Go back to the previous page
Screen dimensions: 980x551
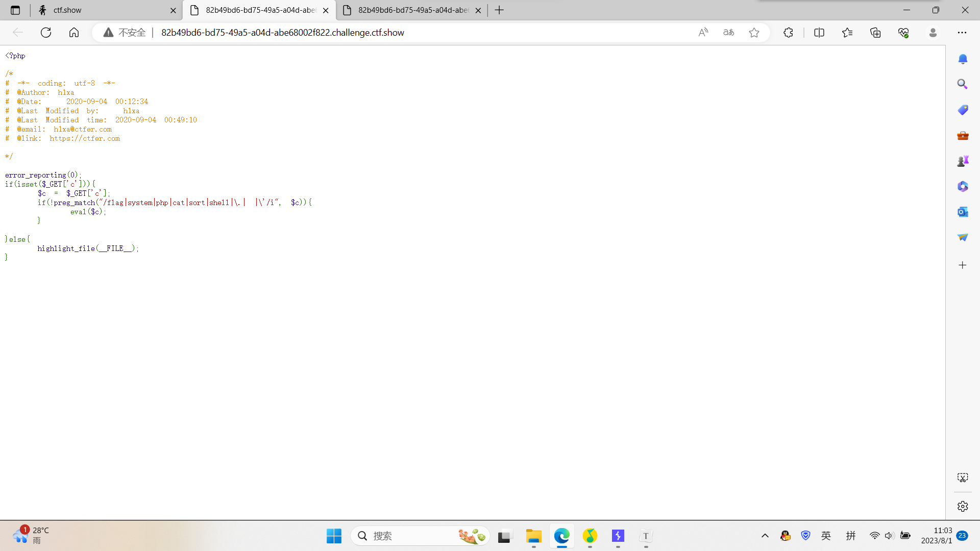18,33
